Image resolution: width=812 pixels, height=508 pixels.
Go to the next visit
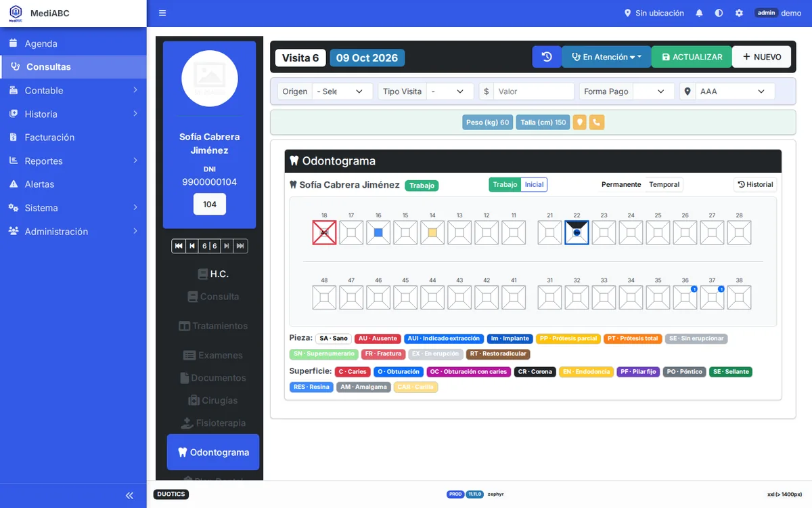227,246
